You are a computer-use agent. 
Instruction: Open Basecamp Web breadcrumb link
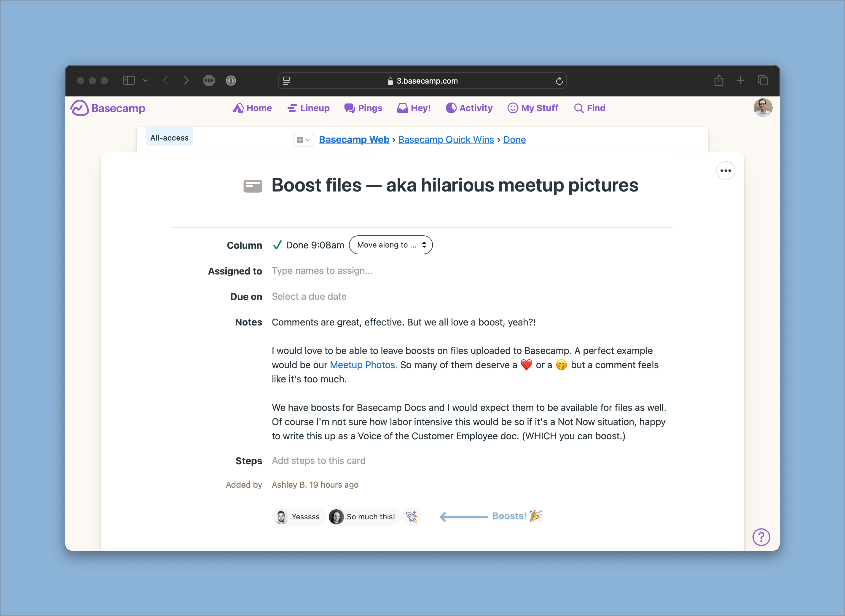(354, 139)
